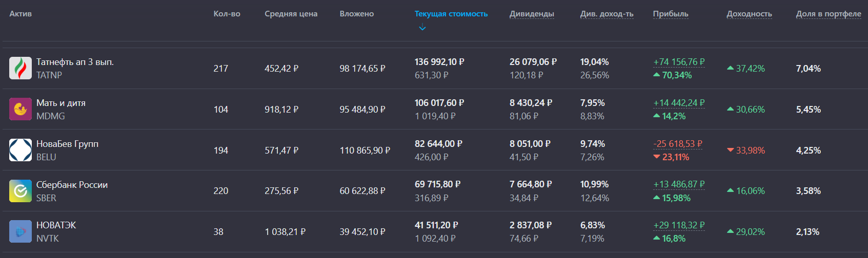Click the НоваБев Групп BELU logo
Image resolution: width=868 pixels, height=258 pixels.
pos(21,150)
